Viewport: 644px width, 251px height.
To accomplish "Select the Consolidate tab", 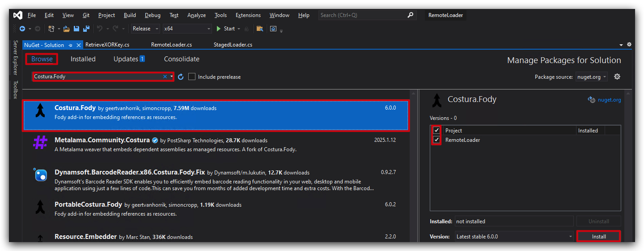I will 182,59.
